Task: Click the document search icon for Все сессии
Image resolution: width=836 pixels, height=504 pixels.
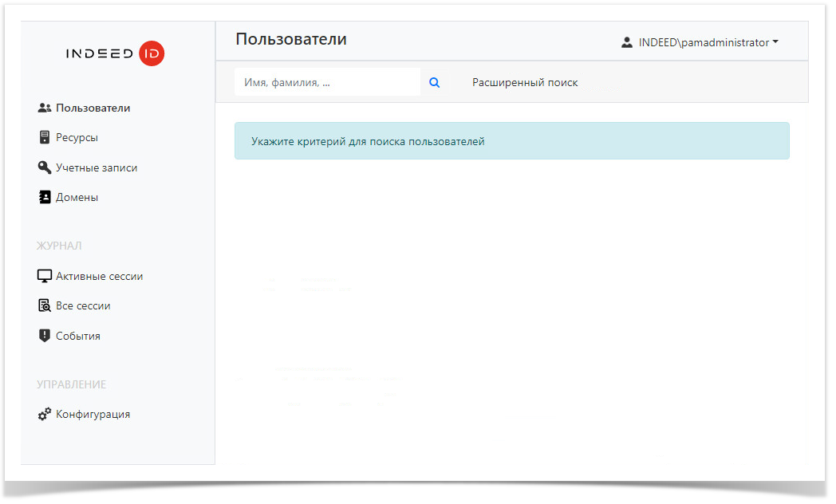Action: [45, 305]
